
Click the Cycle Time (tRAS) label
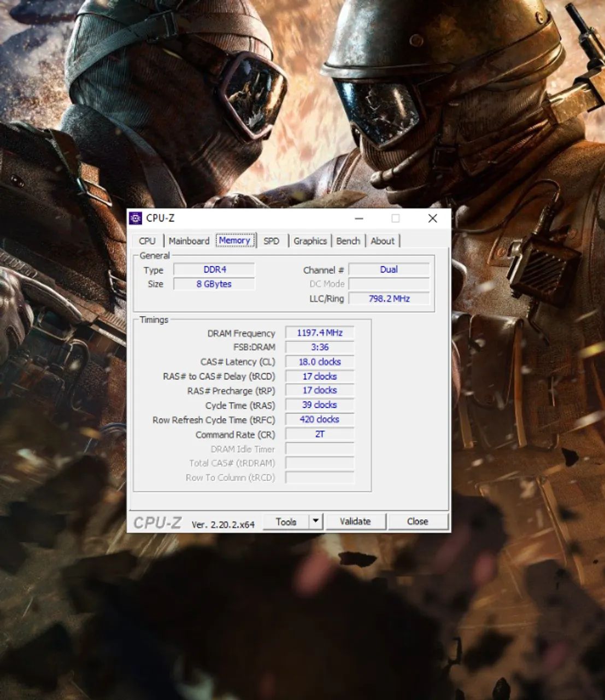(240, 406)
